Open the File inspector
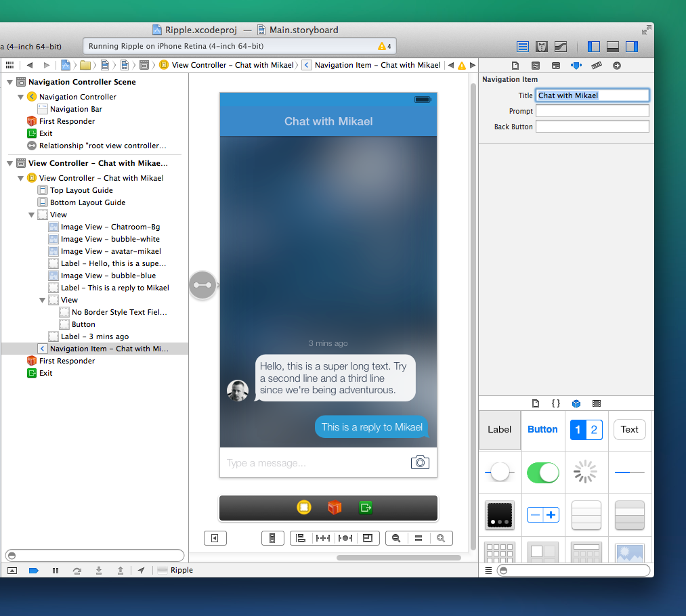Screen dimensions: 686x616 click(515, 66)
